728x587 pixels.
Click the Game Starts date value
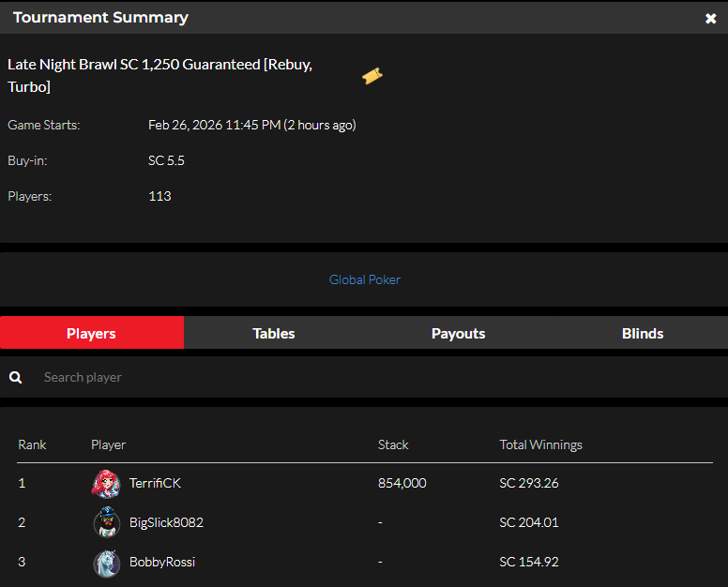251,125
